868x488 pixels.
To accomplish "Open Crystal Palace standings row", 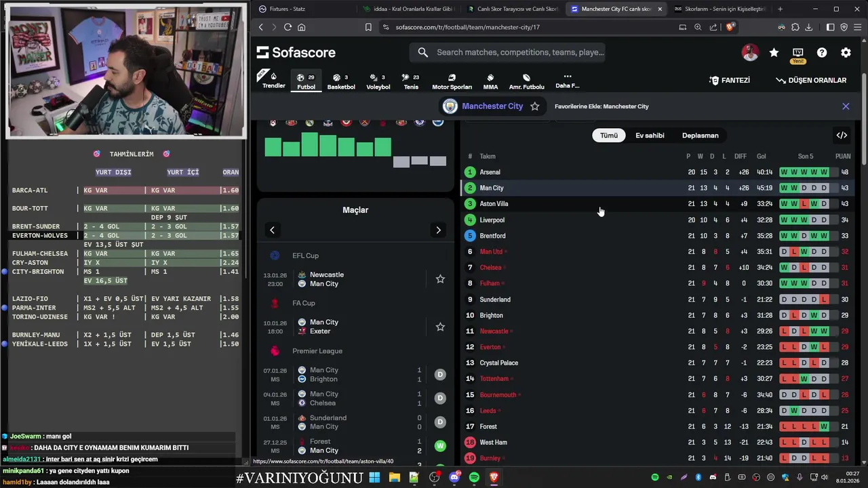I will click(x=656, y=363).
